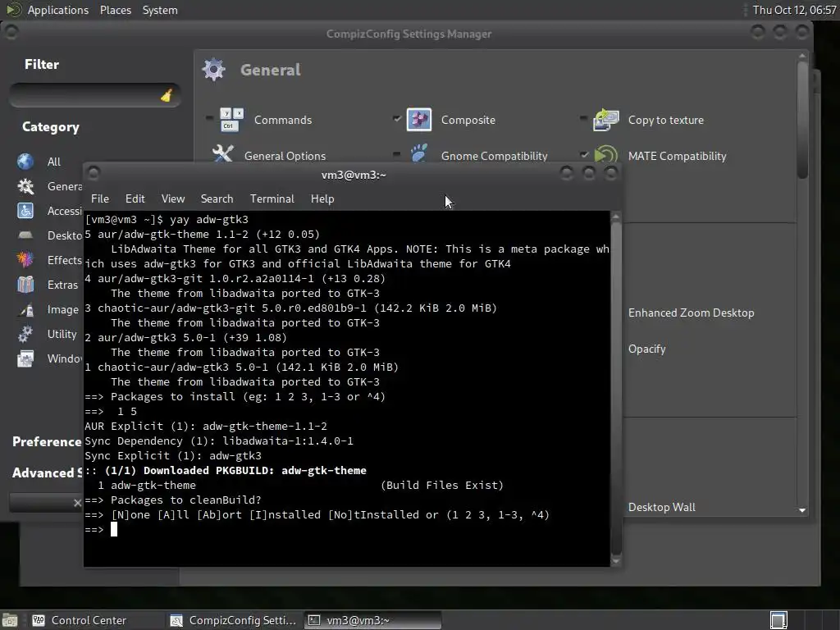
Task: Open the Enhanced Zoom Desktop plugin
Action: [x=691, y=313]
